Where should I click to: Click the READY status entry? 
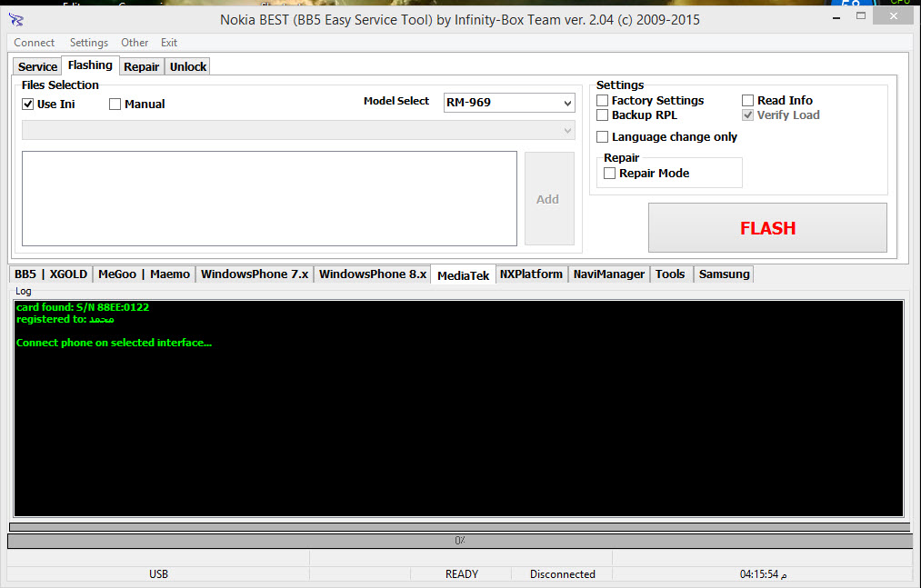click(x=462, y=573)
